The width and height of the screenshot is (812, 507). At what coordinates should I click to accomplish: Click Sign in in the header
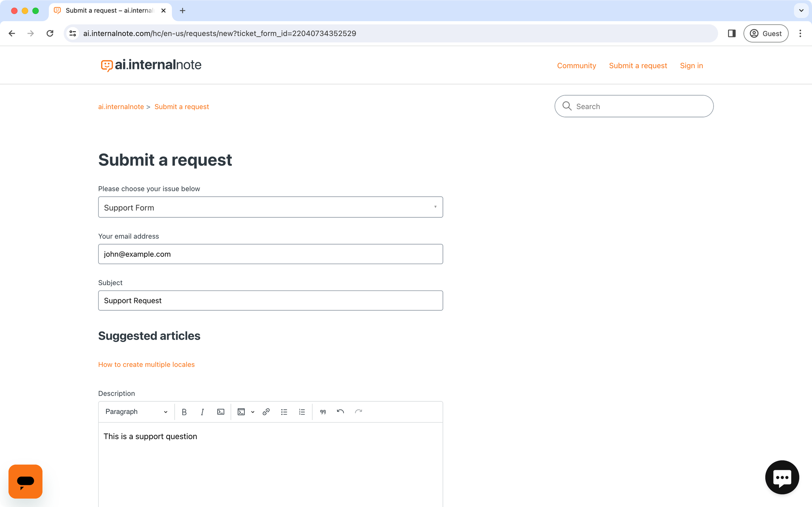691,66
